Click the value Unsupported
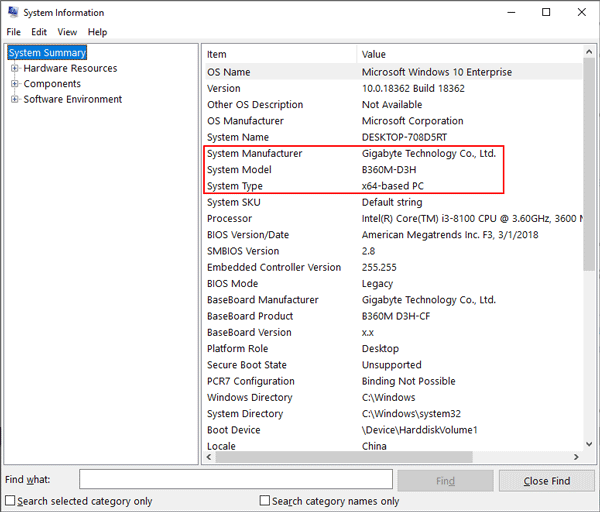The height and width of the screenshot is (512, 600). pyautogui.click(x=391, y=365)
